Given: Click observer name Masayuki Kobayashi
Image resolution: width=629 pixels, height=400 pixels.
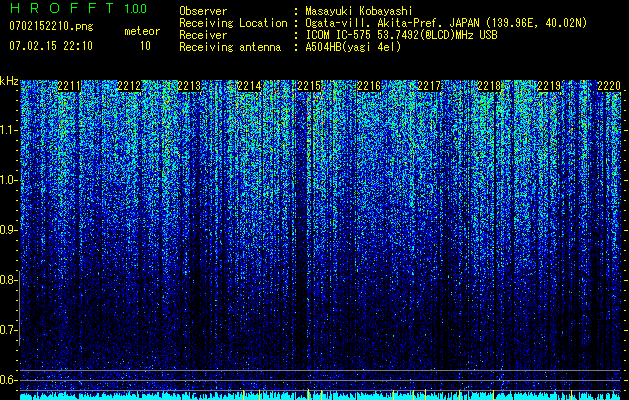Looking at the screenshot, I should tap(358, 12).
